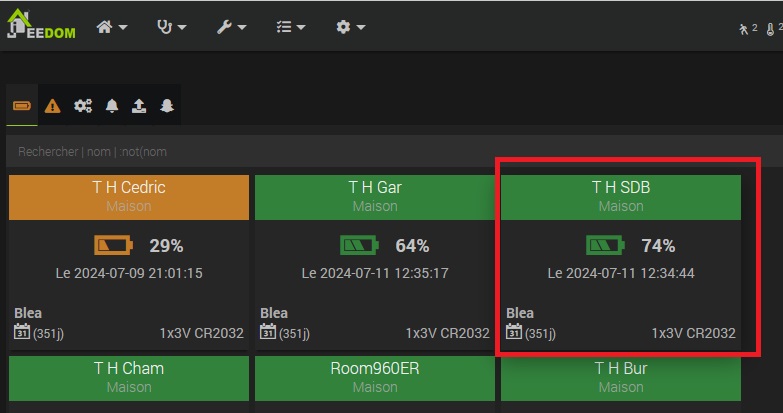The image size is (783, 413).
Task: Open the T H SDB card header
Action: click(x=621, y=197)
